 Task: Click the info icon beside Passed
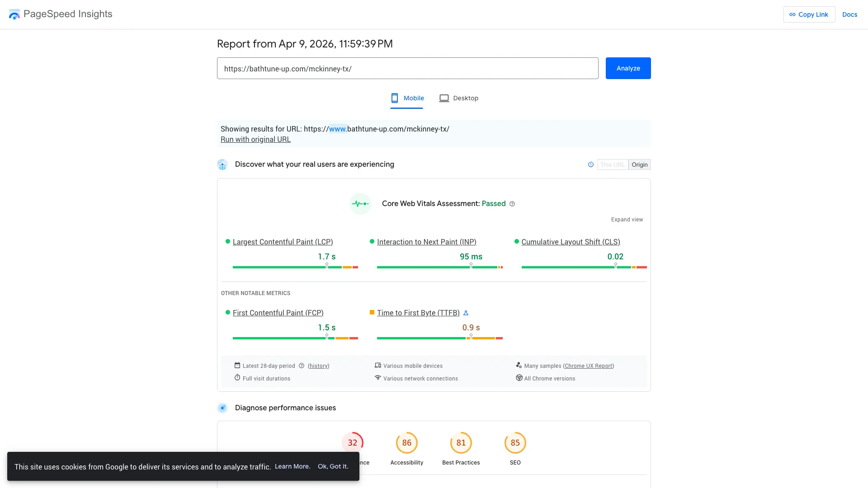click(512, 204)
